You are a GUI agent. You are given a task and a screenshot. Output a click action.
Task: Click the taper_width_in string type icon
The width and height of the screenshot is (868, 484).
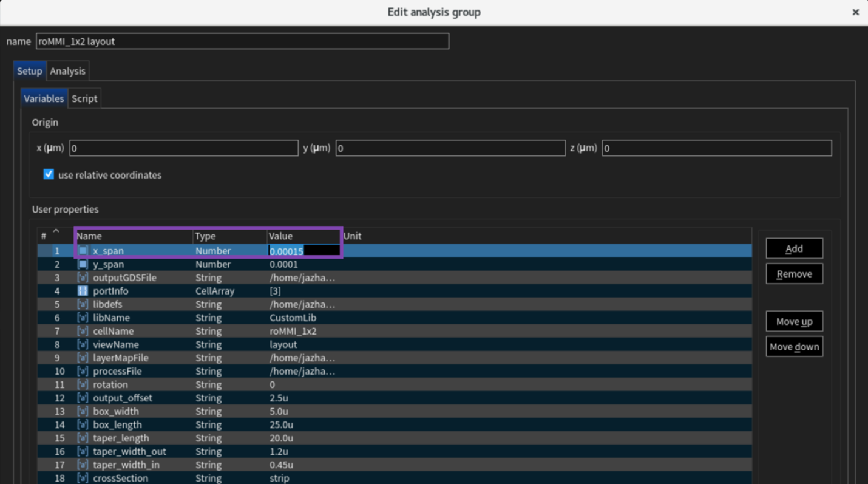tap(83, 465)
